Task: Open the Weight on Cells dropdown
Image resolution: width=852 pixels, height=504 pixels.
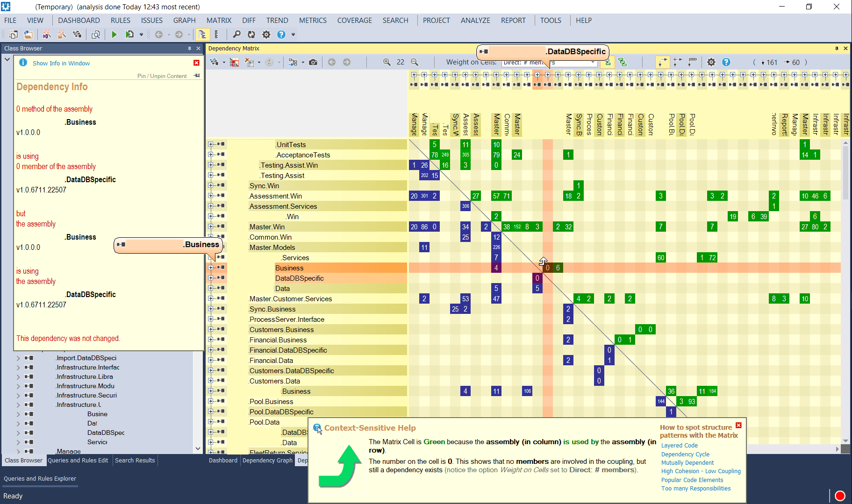Action: pyautogui.click(x=593, y=62)
